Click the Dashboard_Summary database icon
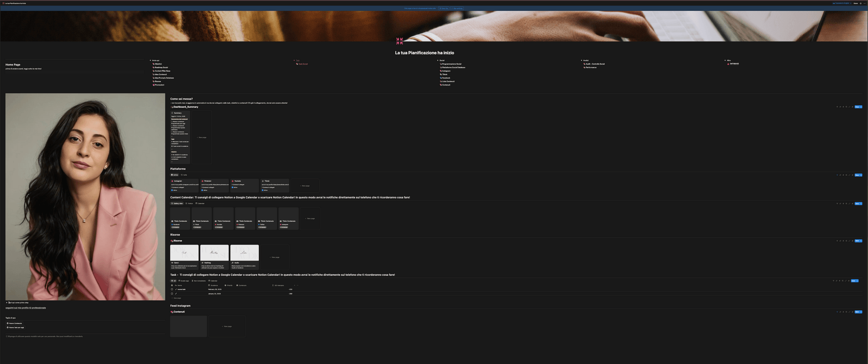This screenshot has height=364, width=868. click(x=172, y=107)
